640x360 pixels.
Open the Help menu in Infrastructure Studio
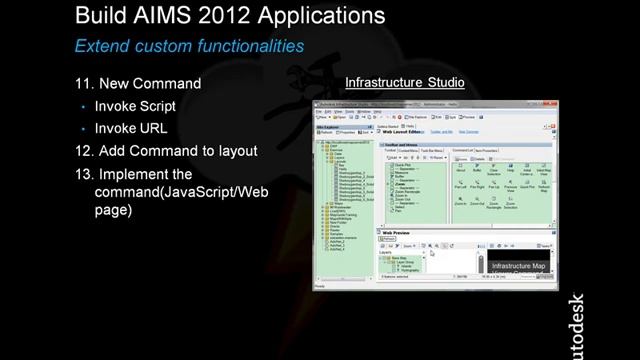pyautogui.click(x=378, y=111)
